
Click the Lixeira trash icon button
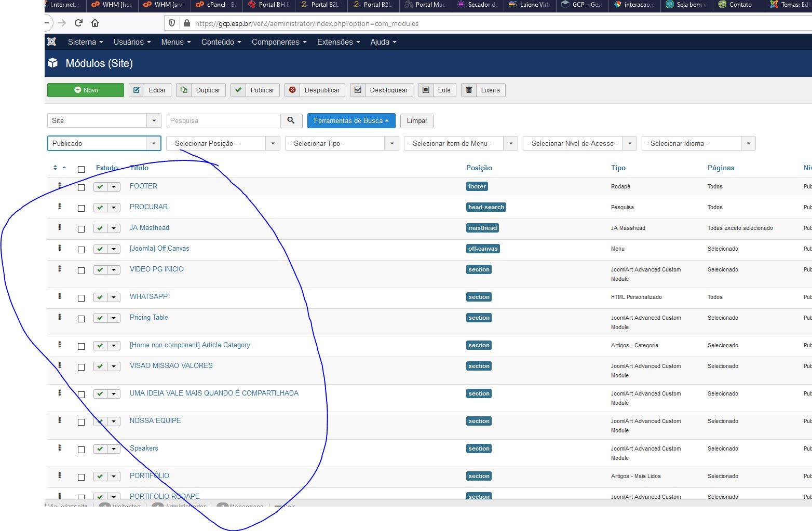469,90
